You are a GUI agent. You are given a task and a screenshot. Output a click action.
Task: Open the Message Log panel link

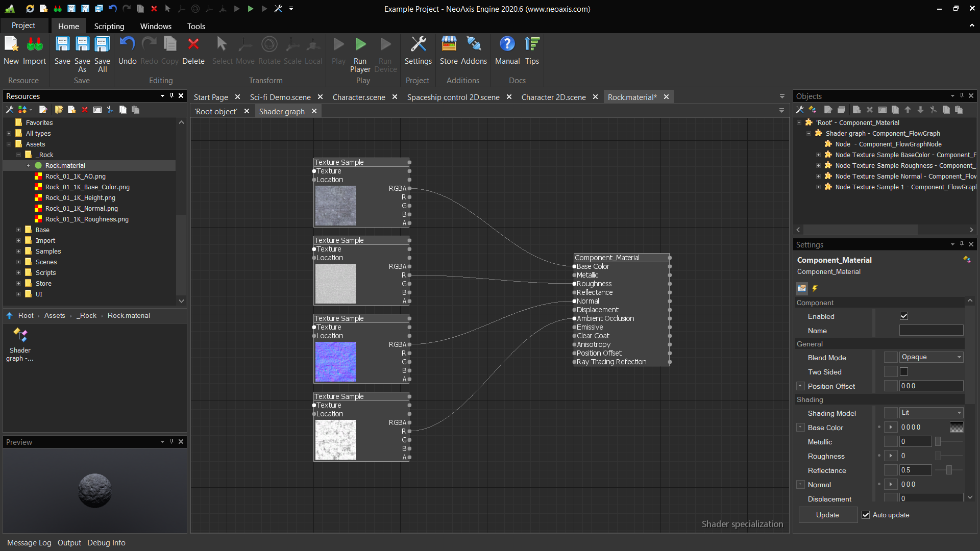pos(29,543)
